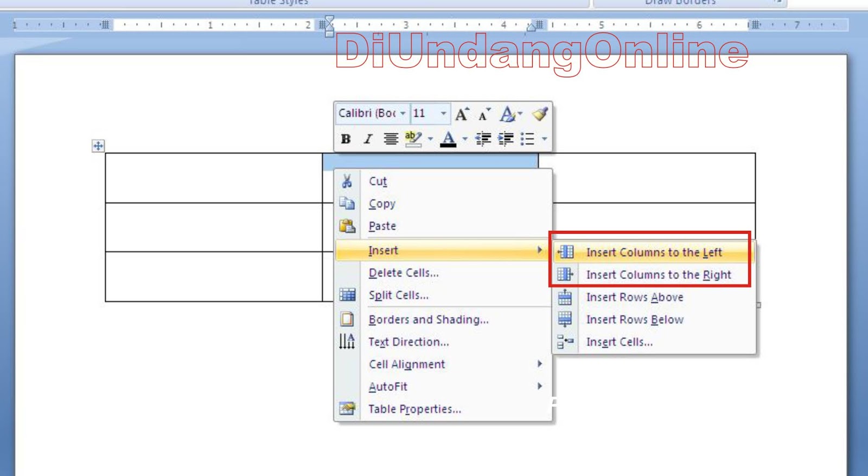868x476 pixels.
Task: Select Insert Rows Above
Action: click(x=654, y=297)
